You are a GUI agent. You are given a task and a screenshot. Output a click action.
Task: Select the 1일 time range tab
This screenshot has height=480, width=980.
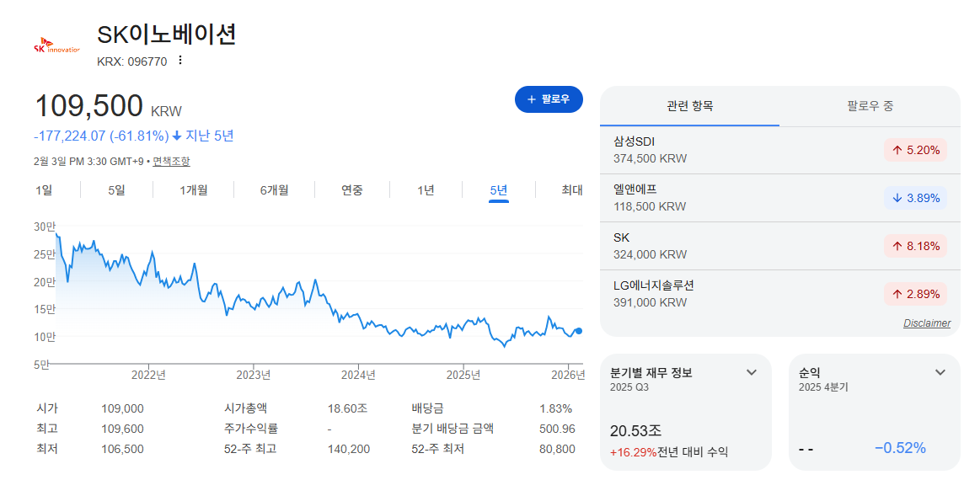coord(44,190)
